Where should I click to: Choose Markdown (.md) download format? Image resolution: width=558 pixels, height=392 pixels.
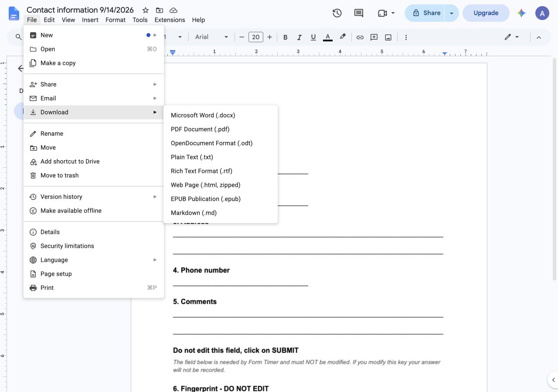pyautogui.click(x=221, y=213)
